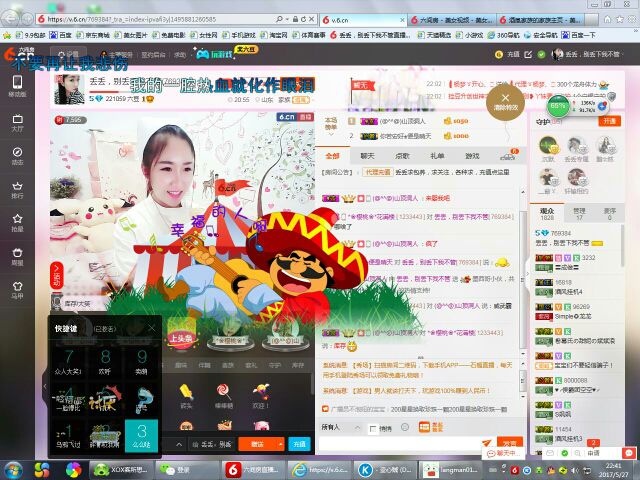Expand the send-gift button dropdown arrow
The height and width of the screenshot is (480, 640).
pyautogui.click(x=280, y=444)
